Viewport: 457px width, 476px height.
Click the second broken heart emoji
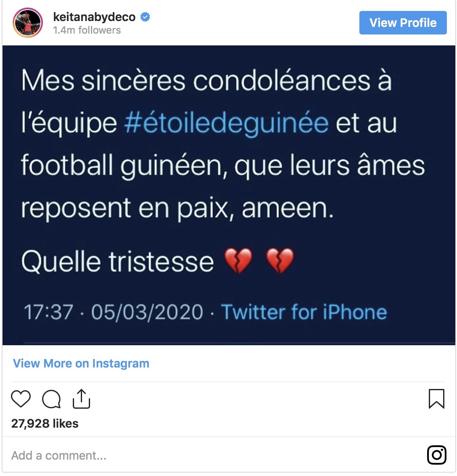click(x=280, y=261)
